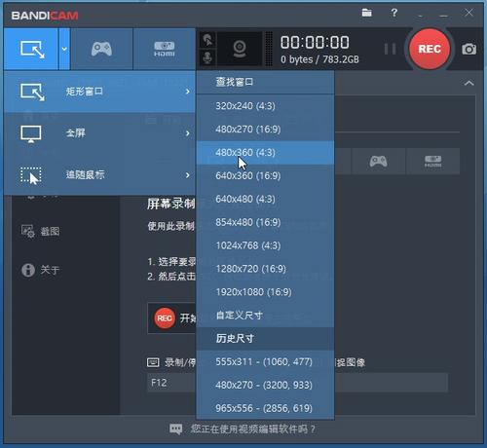Take screenshot with camera icon
Screen dimensions: 487x448
[x=469, y=49]
